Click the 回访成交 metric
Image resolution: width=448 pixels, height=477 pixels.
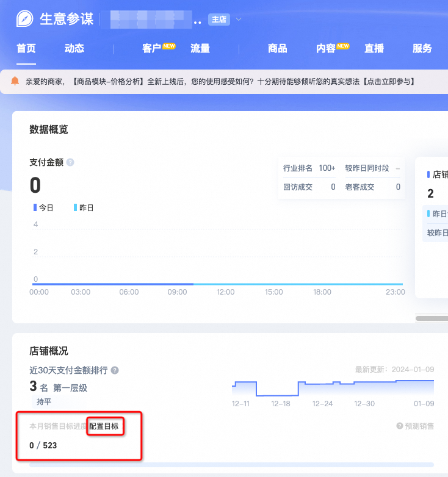point(309,187)
